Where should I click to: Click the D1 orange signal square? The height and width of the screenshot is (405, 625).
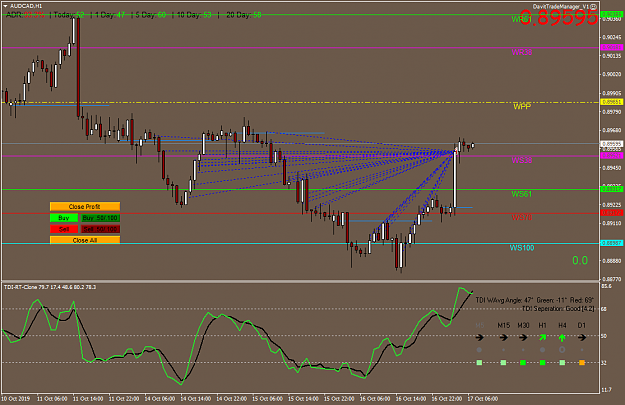pos(582,363)
